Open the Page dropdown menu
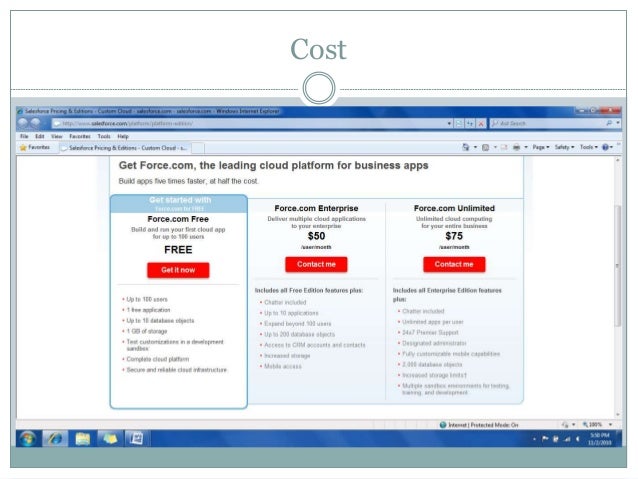Screen dimensions: 638x479 [541, 147]
